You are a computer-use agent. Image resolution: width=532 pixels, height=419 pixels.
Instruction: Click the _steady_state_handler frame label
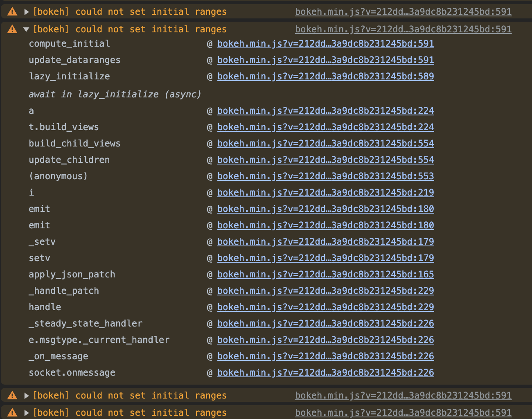tap(86, 323)
